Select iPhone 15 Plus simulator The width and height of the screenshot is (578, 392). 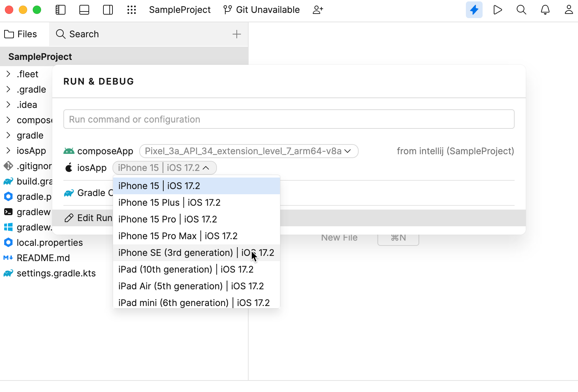[x=196, y=203]
